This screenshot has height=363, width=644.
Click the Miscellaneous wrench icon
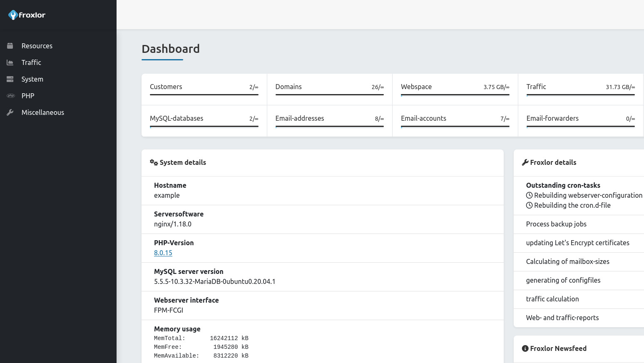(10, 112)
